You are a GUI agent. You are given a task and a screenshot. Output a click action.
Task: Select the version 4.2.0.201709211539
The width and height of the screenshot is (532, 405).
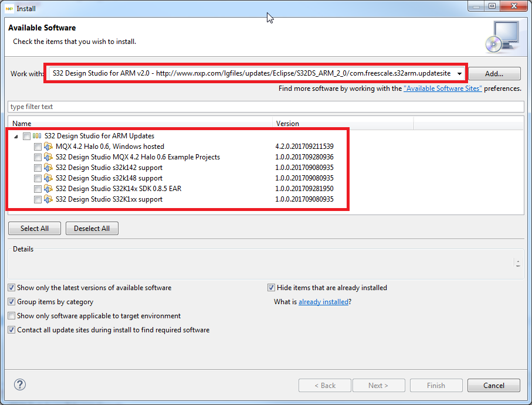pyautogui.click(x=304, y=147)
